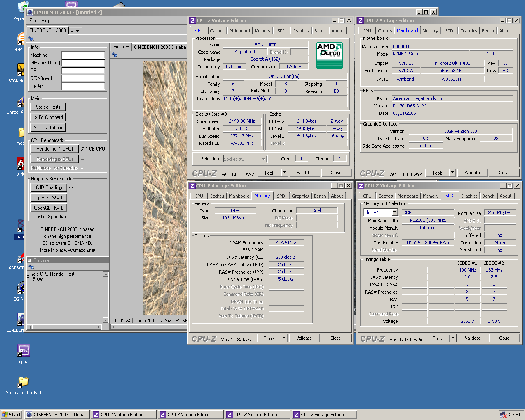
Task: Click the To Clipboard button
Action: (x=48, y=117)
